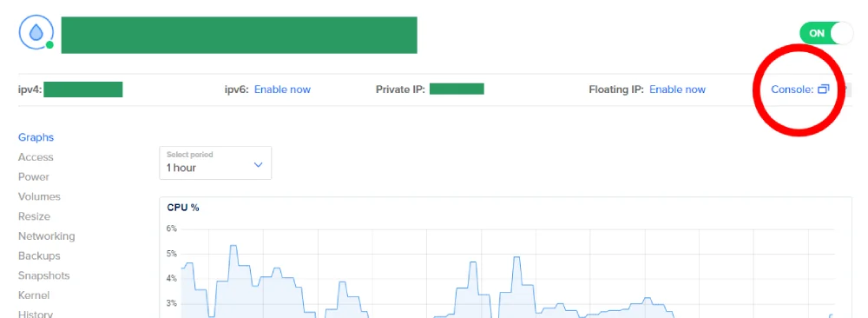
Task: Enable ipv6 via Enable now link
Action: coord(282,89)
